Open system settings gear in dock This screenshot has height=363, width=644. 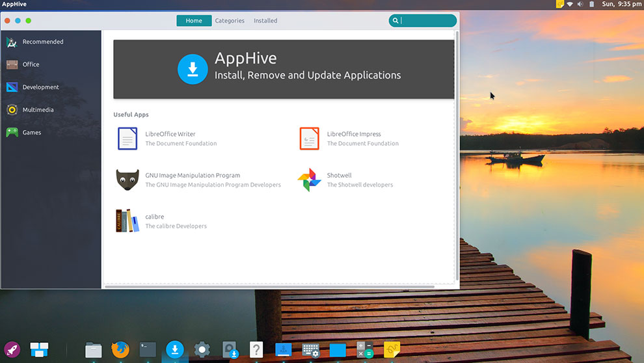(202, 350)
